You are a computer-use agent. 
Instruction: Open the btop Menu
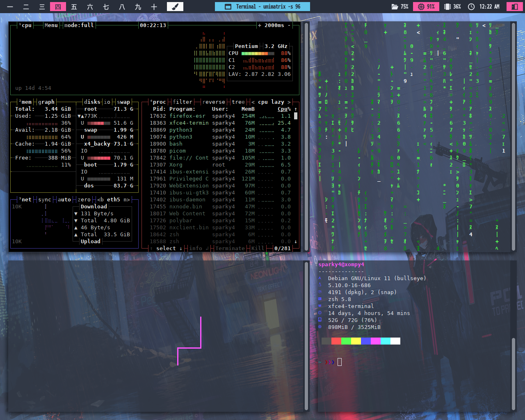coord(51,25)
